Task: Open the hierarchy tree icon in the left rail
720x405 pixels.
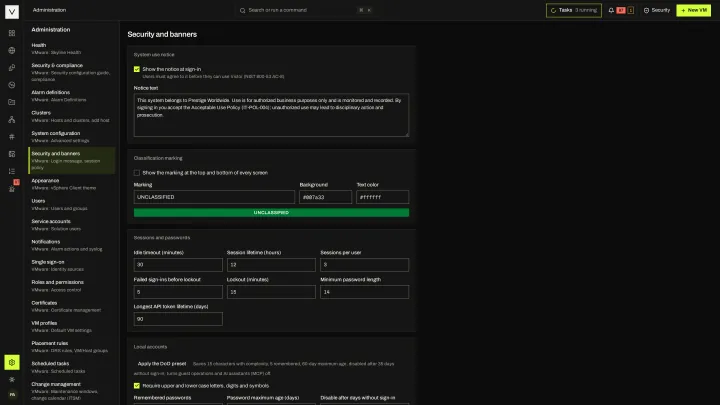Action: pyautogui.click(x=12, y=119)
